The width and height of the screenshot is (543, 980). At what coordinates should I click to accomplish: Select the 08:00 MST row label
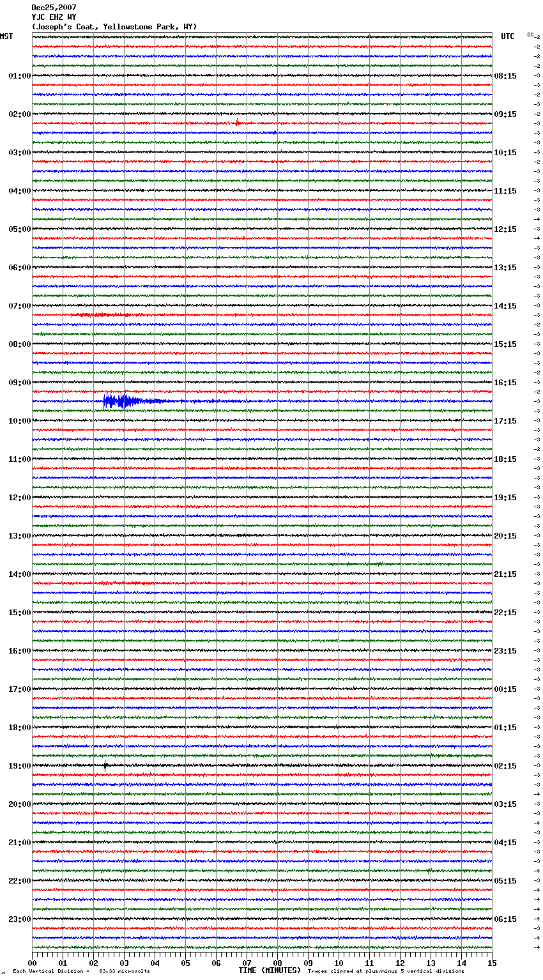pos(20,344)
